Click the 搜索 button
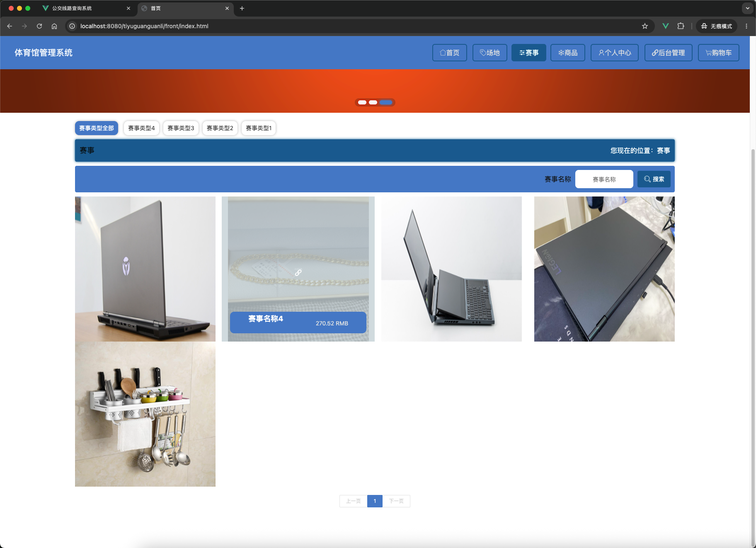 point(654,179)
